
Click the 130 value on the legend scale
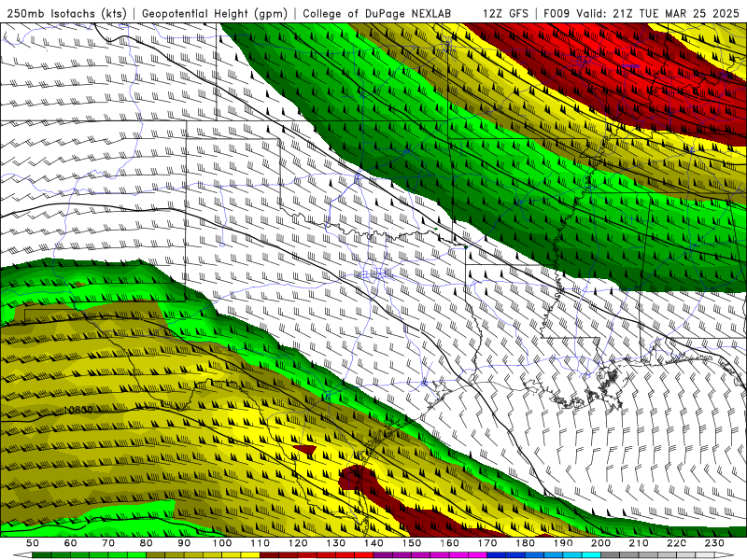click(336, 543)
